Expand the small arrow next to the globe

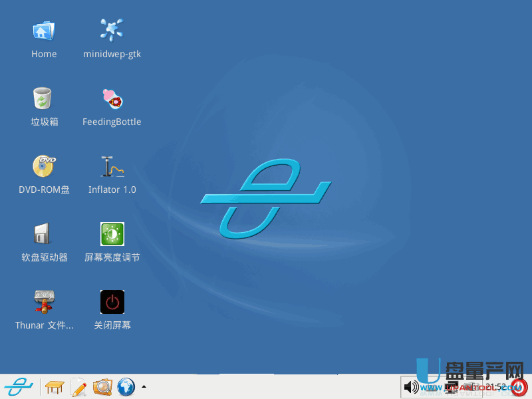pos(144,386)
